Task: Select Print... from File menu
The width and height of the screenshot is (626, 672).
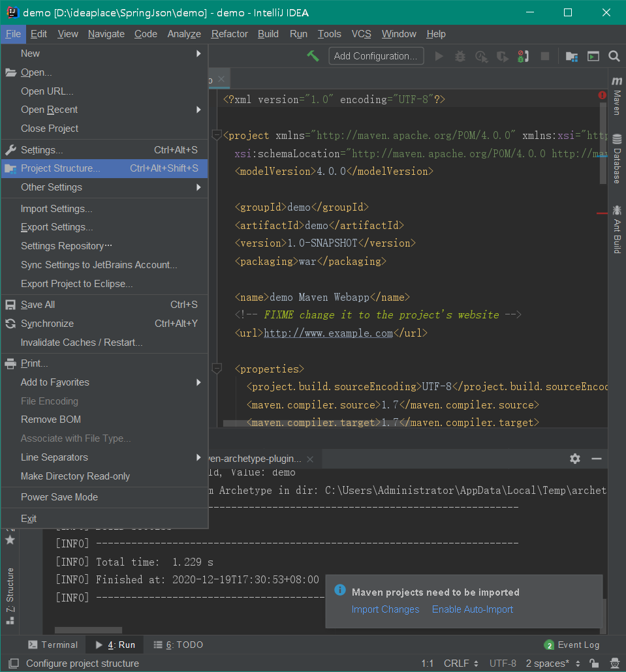Action: tap(104, 363)
